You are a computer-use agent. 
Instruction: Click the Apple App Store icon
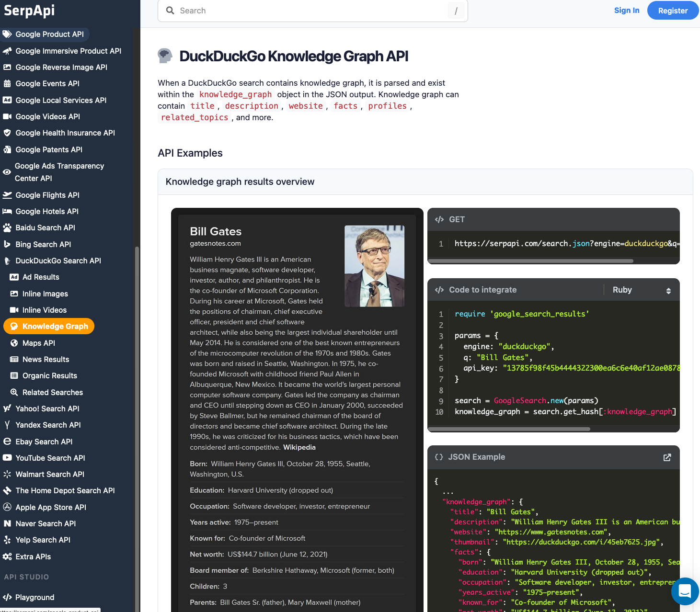[x=7, y=507]
